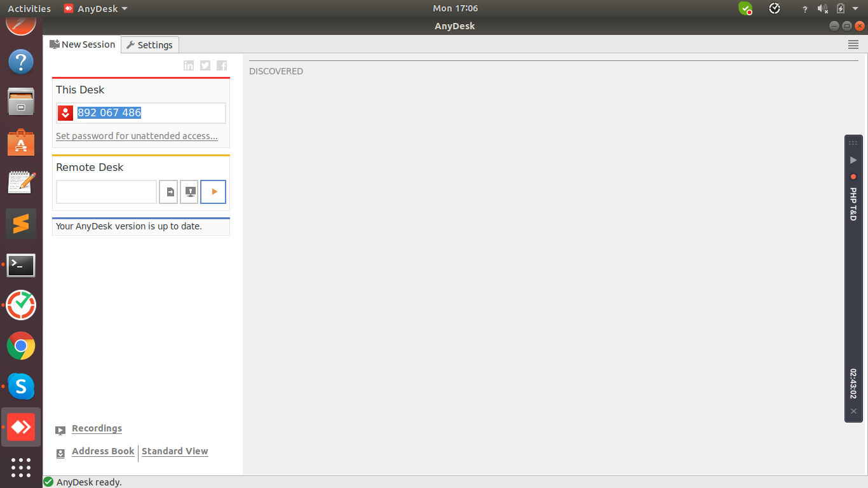Click timer value 02:43:02

click(x=853, y=383)
